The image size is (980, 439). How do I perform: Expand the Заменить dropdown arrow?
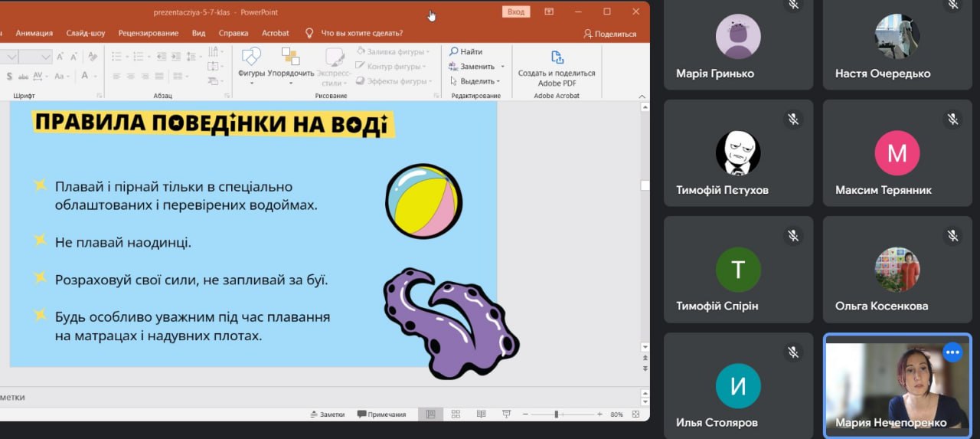click(x=503, y=67)
